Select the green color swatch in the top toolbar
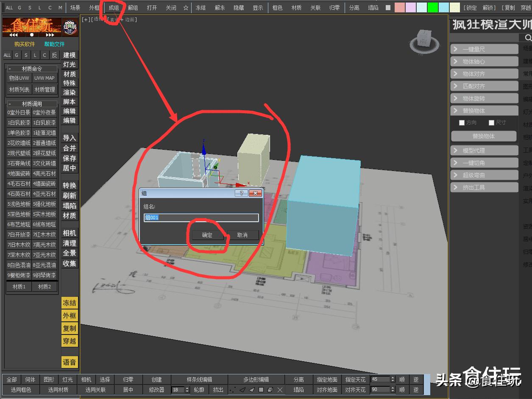Image resolution: width=532 pixels, height=399 pixels. (433, 7)
